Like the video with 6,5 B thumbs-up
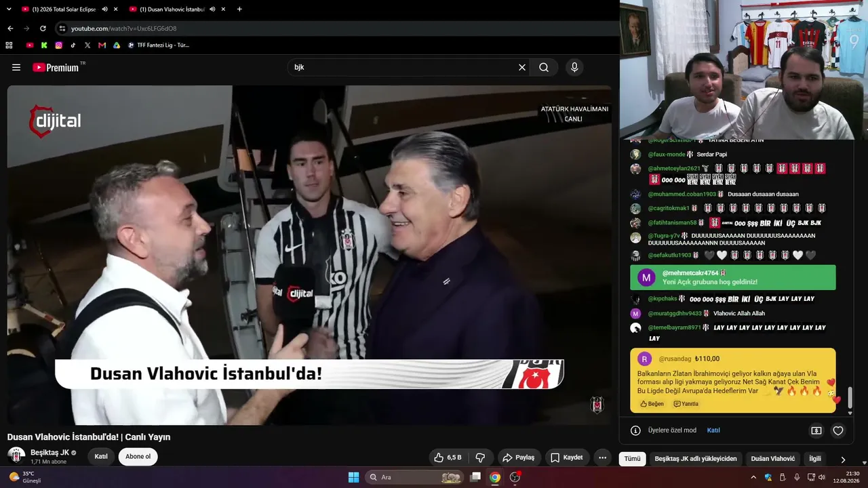 448,457
